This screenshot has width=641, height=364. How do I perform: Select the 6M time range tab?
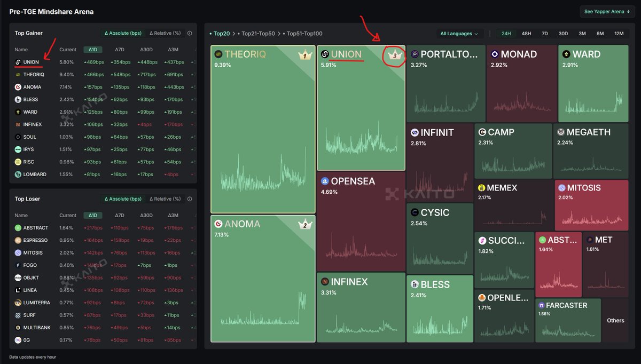(600, 34)
